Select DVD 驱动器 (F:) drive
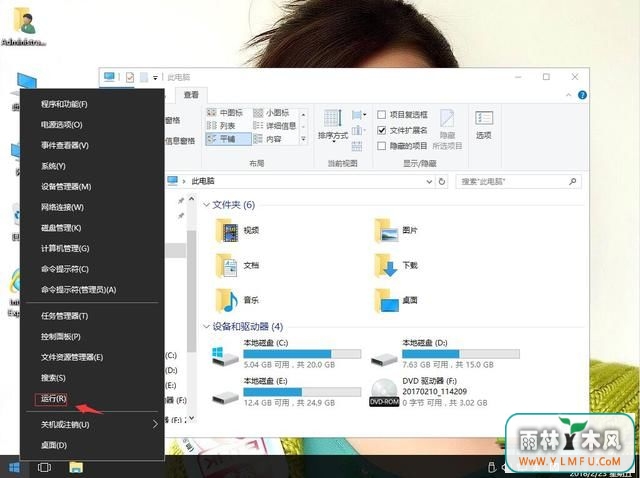The height and width of the screenshot is (478, 640). point(429,392)
